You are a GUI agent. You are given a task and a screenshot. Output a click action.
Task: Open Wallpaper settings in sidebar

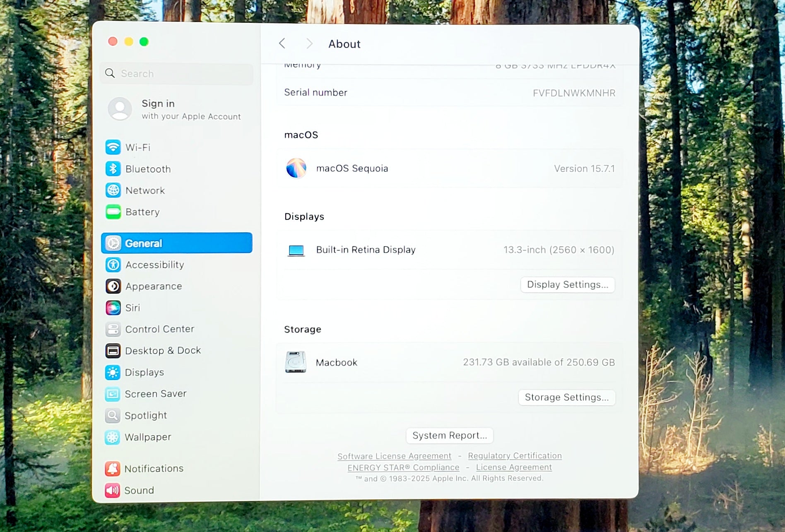147,437
